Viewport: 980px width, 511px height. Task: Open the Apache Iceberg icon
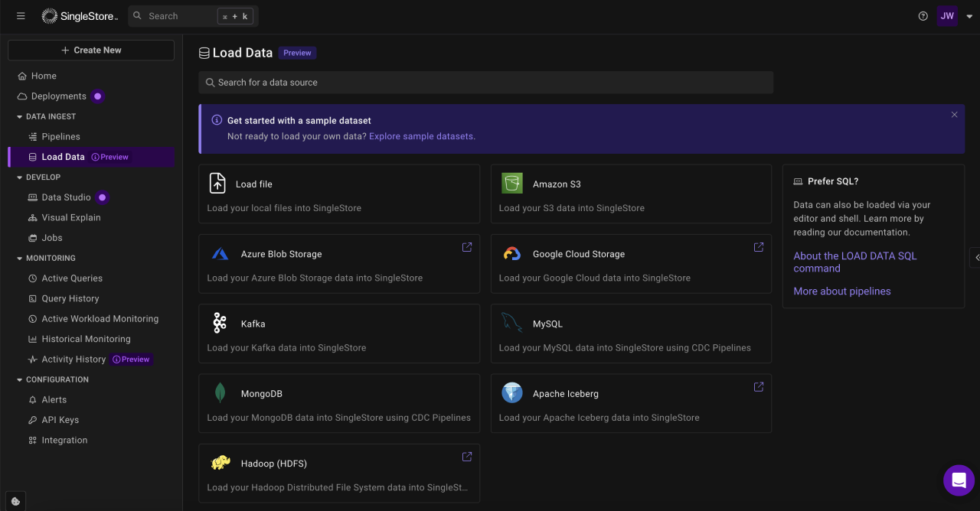pos(511,392)
